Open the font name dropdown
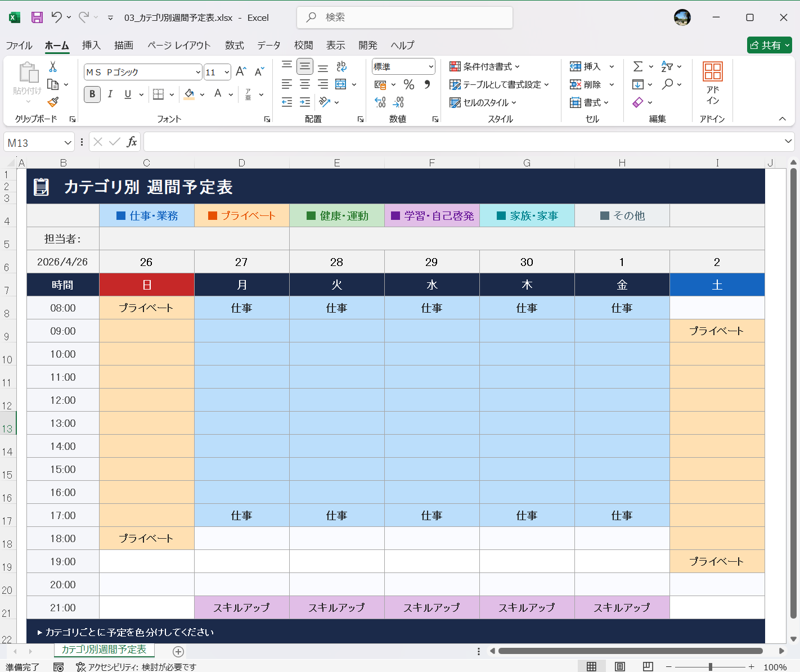Viewport: 800px width, 672px height. click(198, 72)
